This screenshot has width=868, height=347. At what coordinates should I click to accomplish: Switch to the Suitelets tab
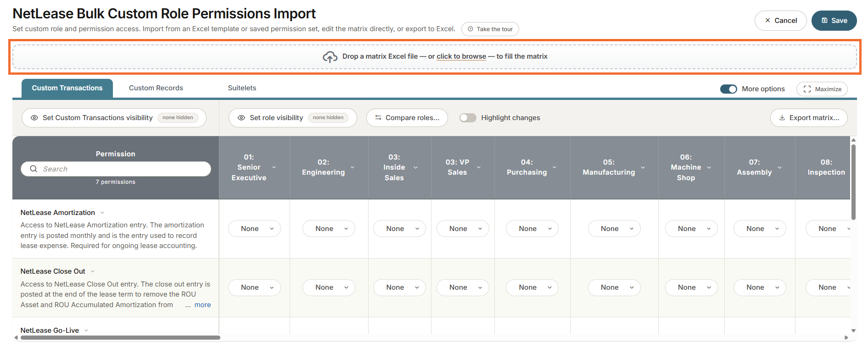242,88
